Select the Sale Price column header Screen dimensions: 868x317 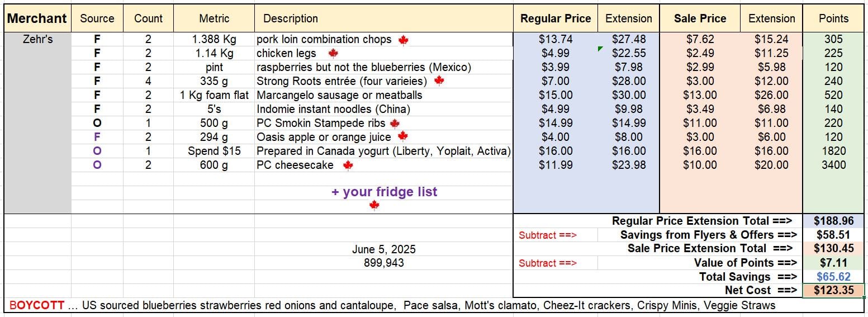pyautogui.click(x=700, y=18)
